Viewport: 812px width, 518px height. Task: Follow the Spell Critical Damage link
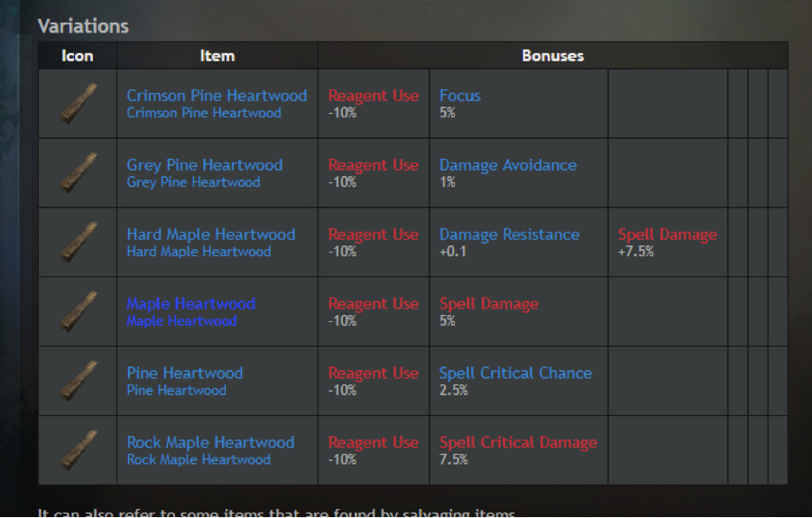518,443
